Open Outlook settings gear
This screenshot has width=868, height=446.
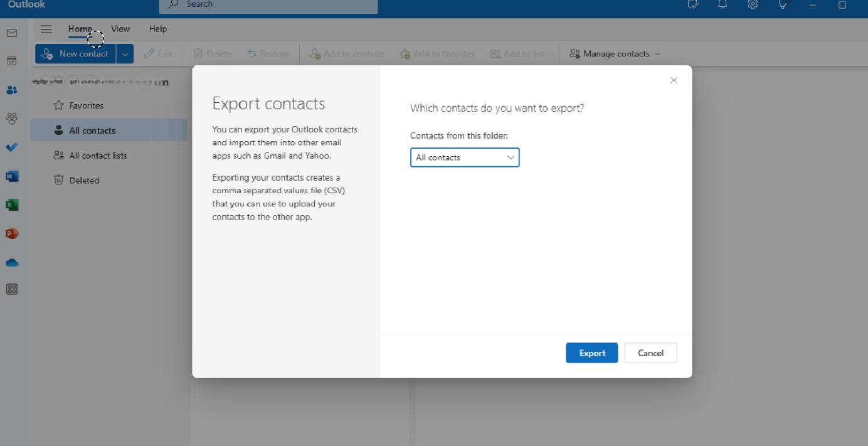pos(752,5)
